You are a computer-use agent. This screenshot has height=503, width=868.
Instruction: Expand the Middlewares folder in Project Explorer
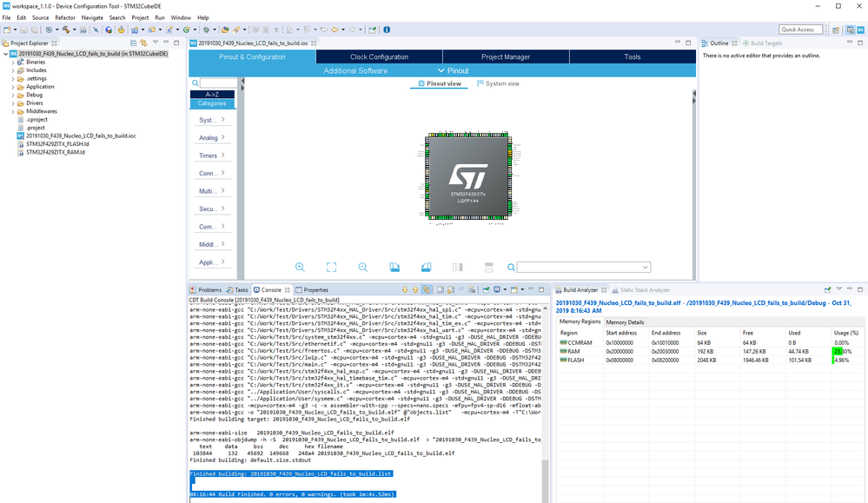click(13, 112)
